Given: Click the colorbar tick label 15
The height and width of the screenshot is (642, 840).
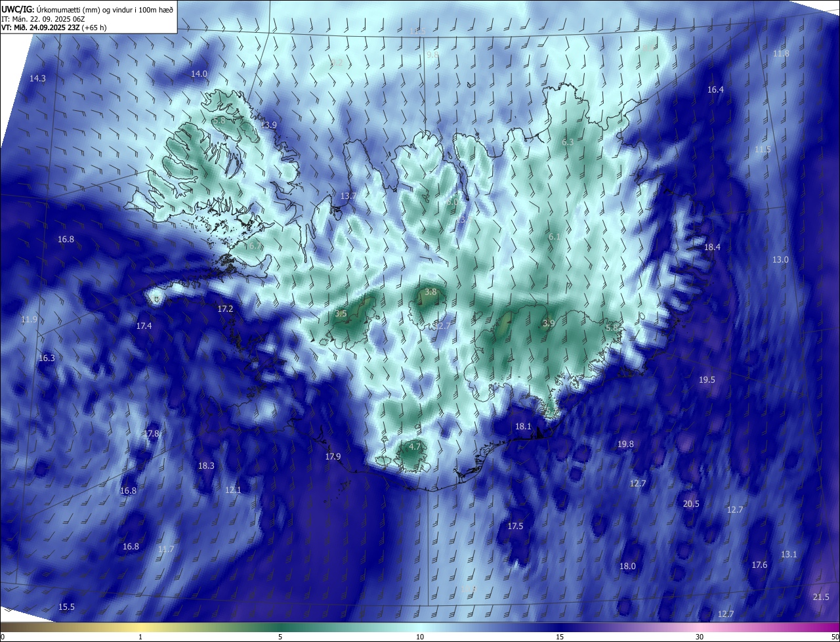Looking at the screenshot, I should [x=560, y=637].
